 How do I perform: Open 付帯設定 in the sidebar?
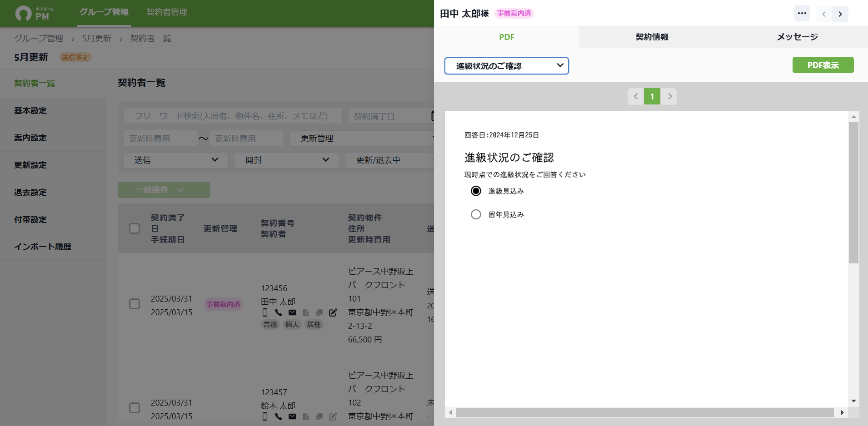53,220
